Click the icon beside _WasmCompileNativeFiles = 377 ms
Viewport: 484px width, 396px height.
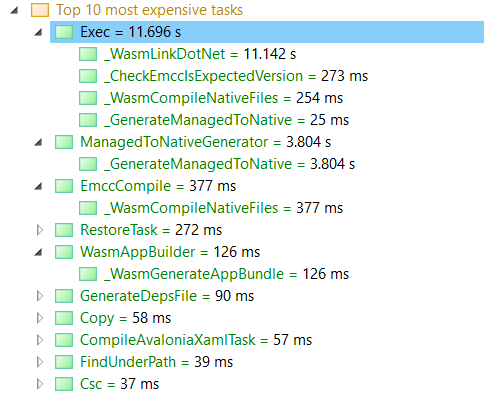pos(88,208)
